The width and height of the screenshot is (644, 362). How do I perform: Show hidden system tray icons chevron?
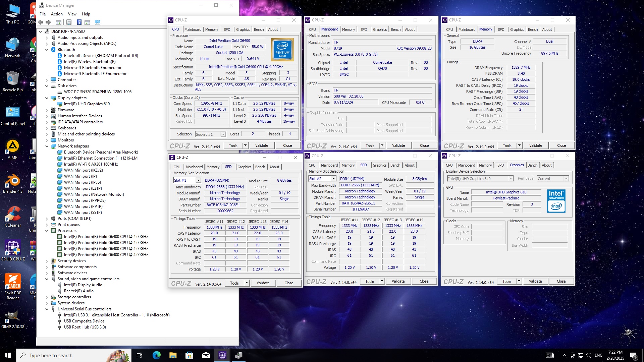564,355
